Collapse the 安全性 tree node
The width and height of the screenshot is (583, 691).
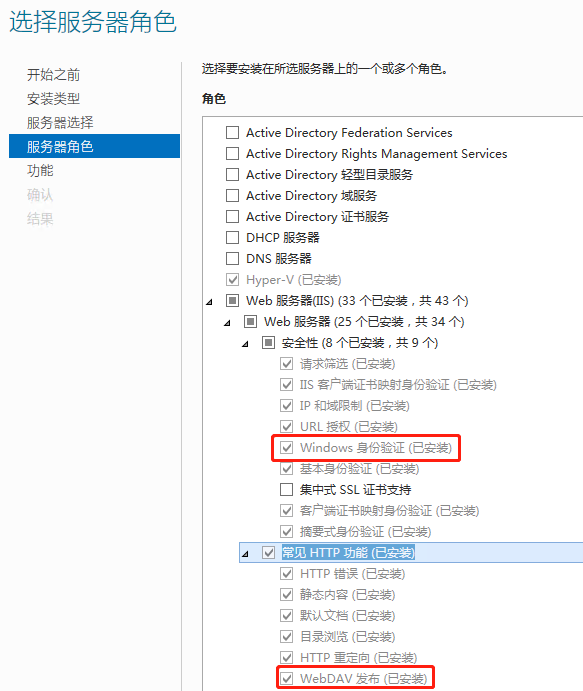[245, 344]
